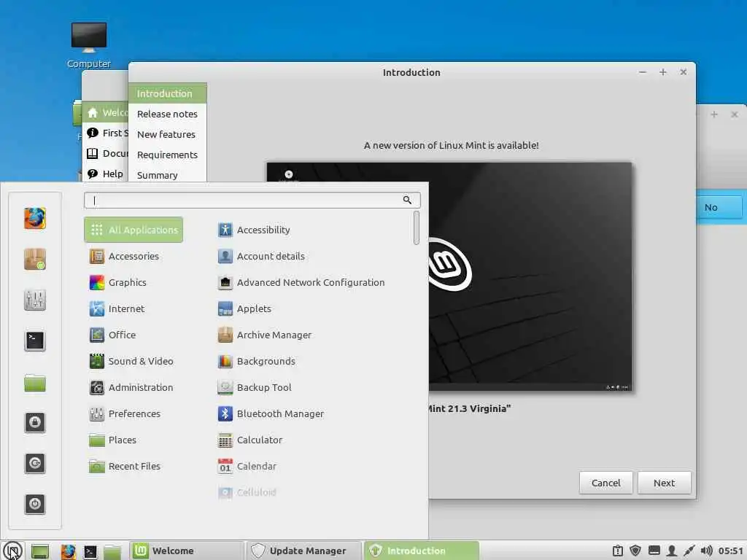Image resolution: width=747 pixels, height=560 pixels.
Task: Select the Preferences category
Action: pos(125,413)
